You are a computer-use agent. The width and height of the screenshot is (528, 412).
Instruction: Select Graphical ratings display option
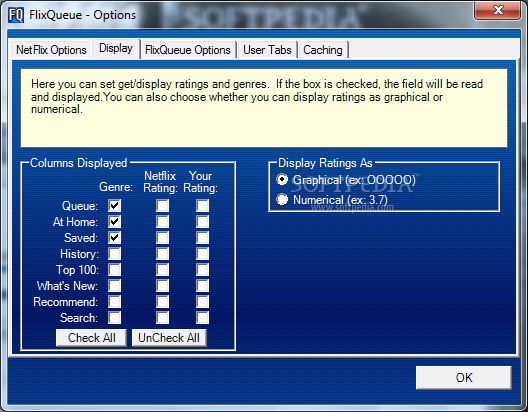tap(282, 179)
